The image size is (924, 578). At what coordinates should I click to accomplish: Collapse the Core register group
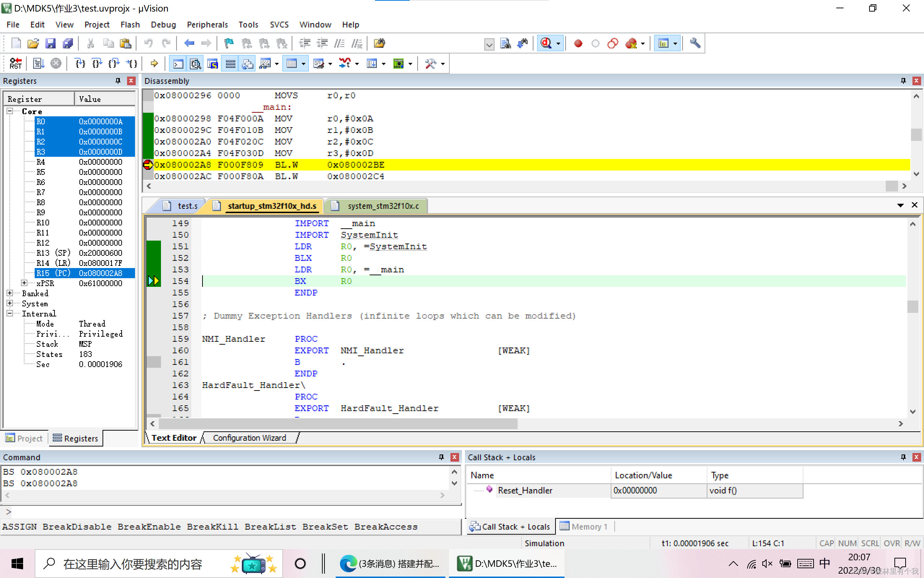(10, 111)
